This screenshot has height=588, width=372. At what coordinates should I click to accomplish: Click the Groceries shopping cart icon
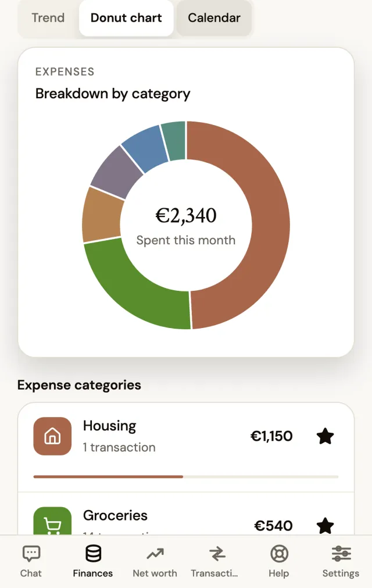[x=52, y=521]
